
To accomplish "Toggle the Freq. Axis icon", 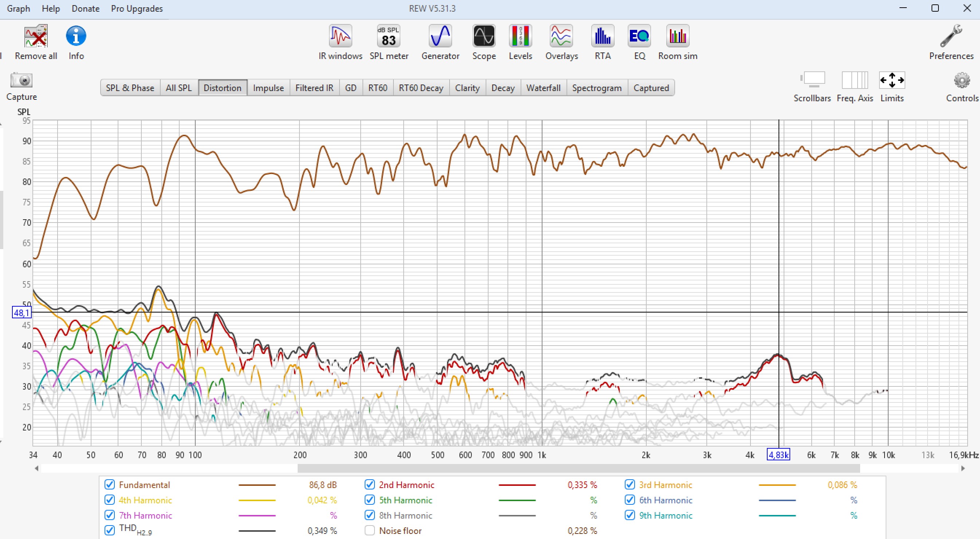I will pos(855,80).
